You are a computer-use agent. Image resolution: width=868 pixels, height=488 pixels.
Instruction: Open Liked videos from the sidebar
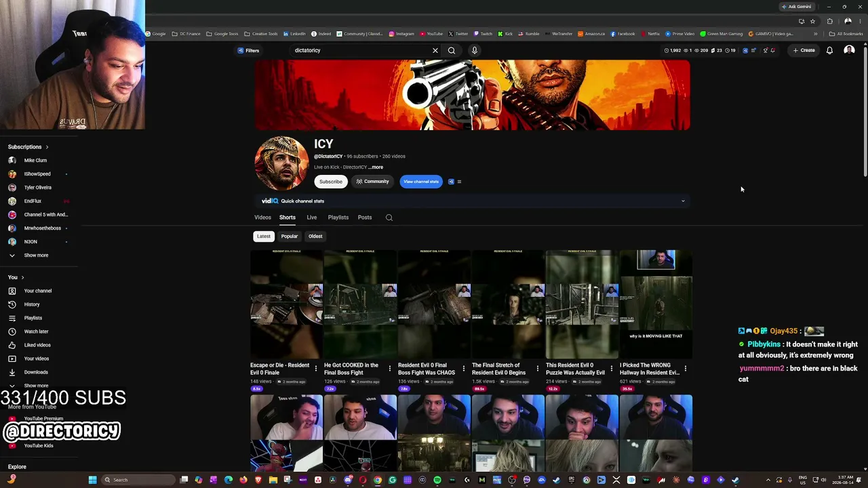click(39, 345)
